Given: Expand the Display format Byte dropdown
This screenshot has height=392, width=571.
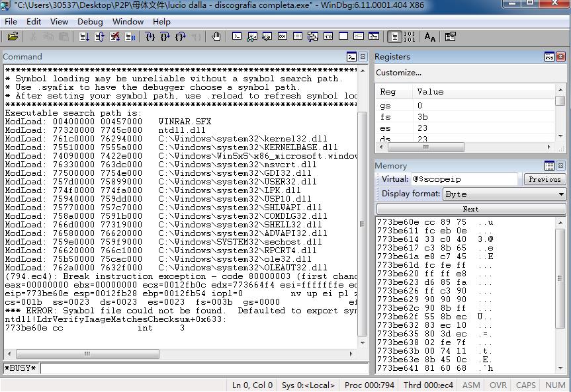Looking at the screenshot, I should point(561,194).
